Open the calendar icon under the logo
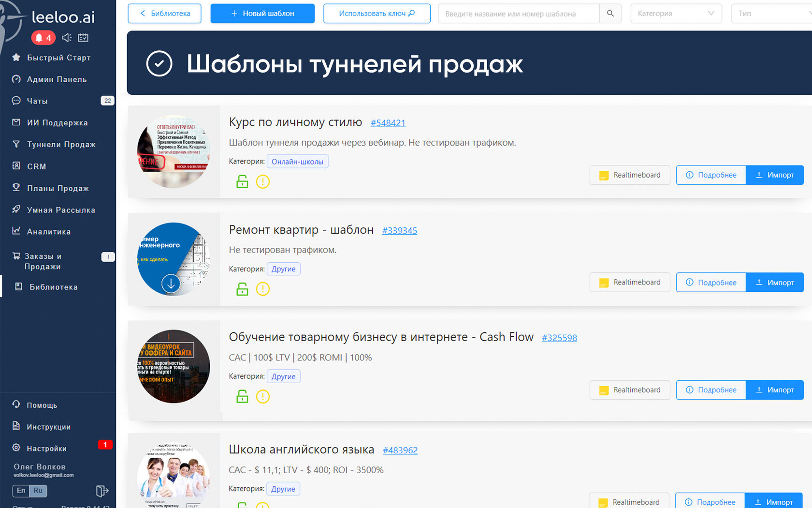The height and width of the screenshot is (508, 812). (83, 37)
